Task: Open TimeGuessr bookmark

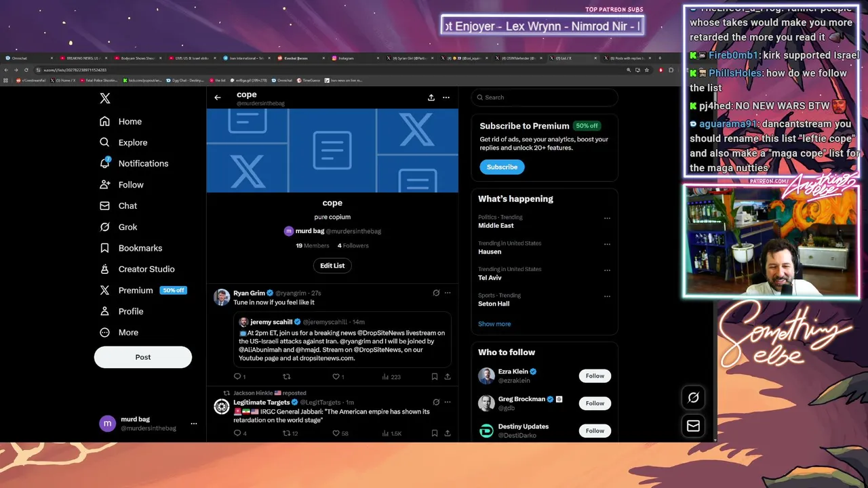Action: [308, 80]
